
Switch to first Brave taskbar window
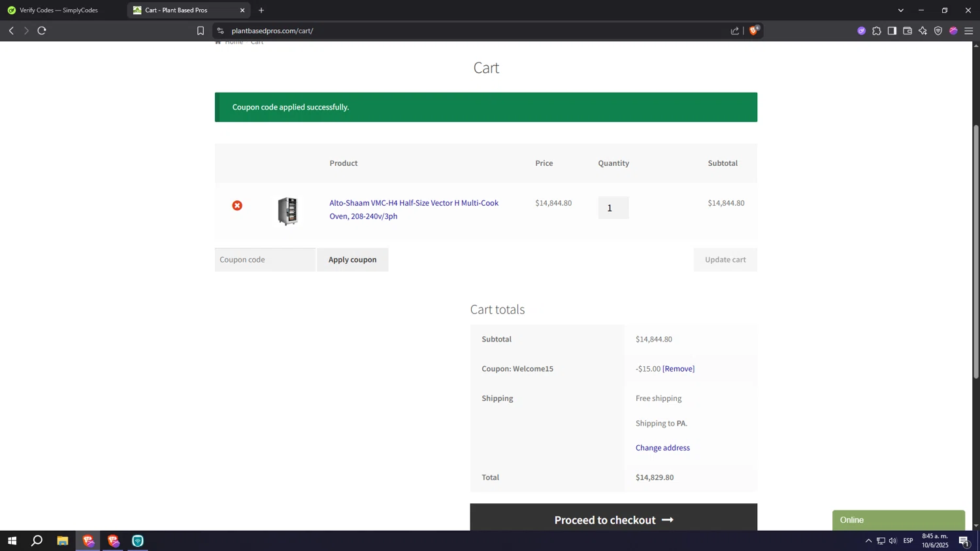coord(88,541)
